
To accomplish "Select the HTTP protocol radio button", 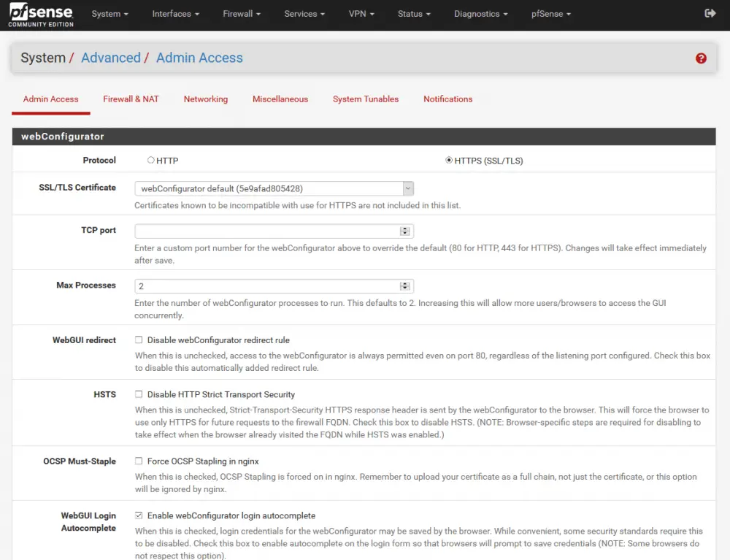I will click(151, 160).
